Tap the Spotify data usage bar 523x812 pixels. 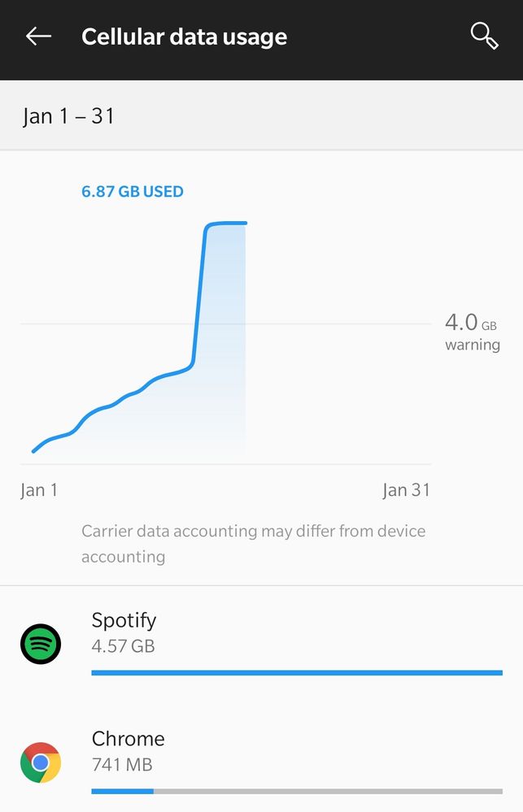tap(297, 673)
